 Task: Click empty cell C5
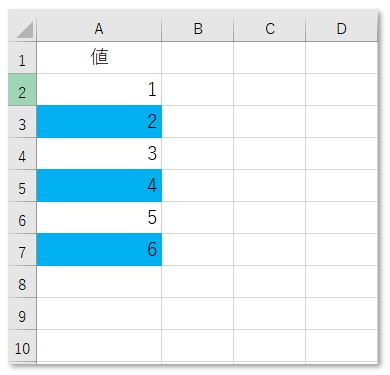pos(270,186)
